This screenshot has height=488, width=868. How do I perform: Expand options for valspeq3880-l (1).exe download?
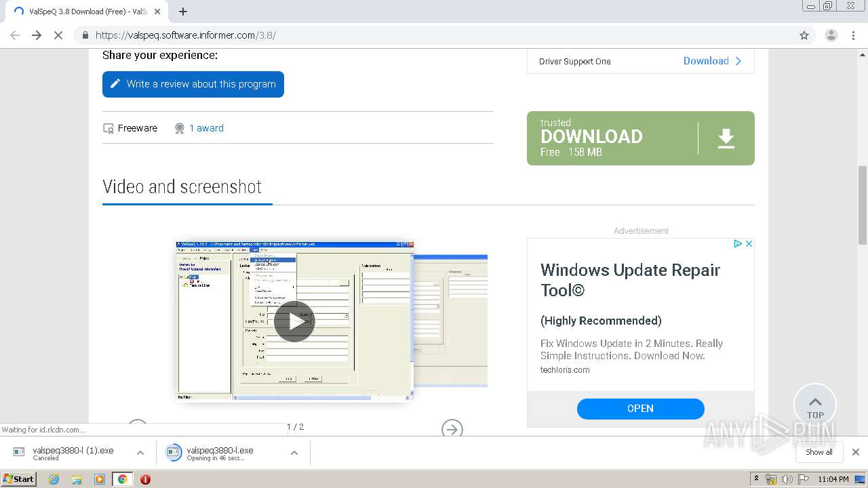tap(140, 453)
